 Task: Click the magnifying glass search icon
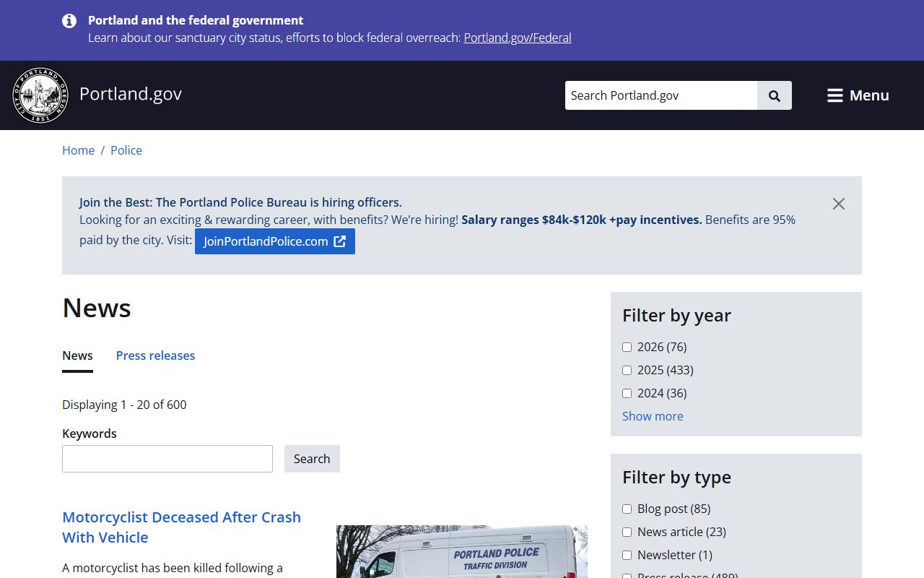tap(774, 95)
